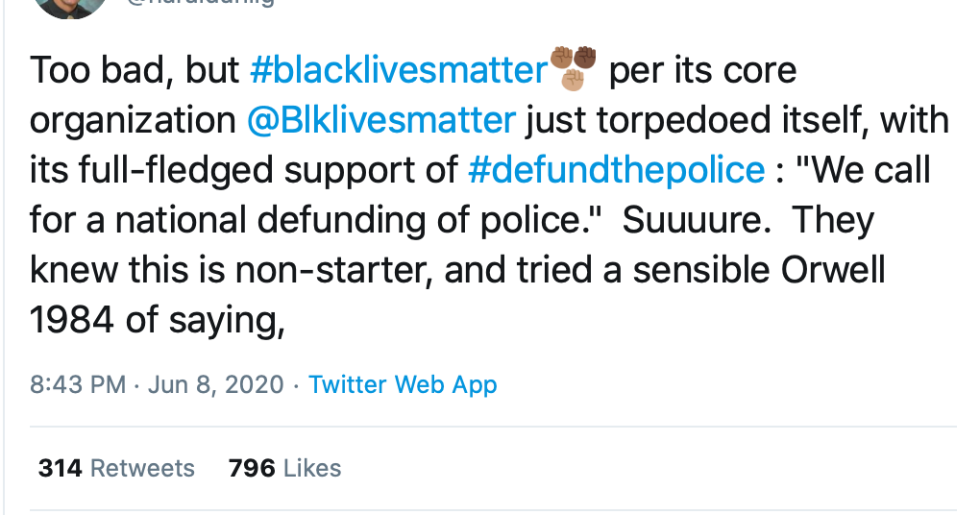Open the @Blklivesmatter profile mention
Viewport: 980px width, 515px height.
[380, 121]
